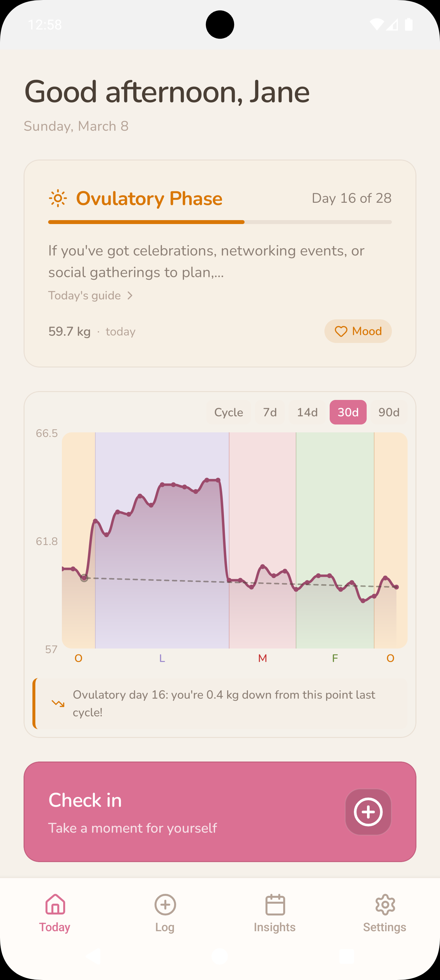
Task: Switch to the 90d chart view
Action: (x=388, y=412)
